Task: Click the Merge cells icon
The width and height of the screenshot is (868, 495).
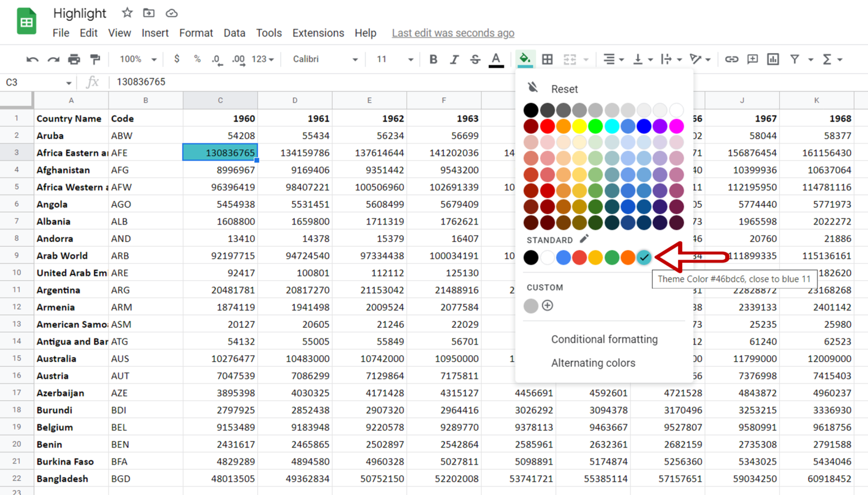Action: (570, 59)
